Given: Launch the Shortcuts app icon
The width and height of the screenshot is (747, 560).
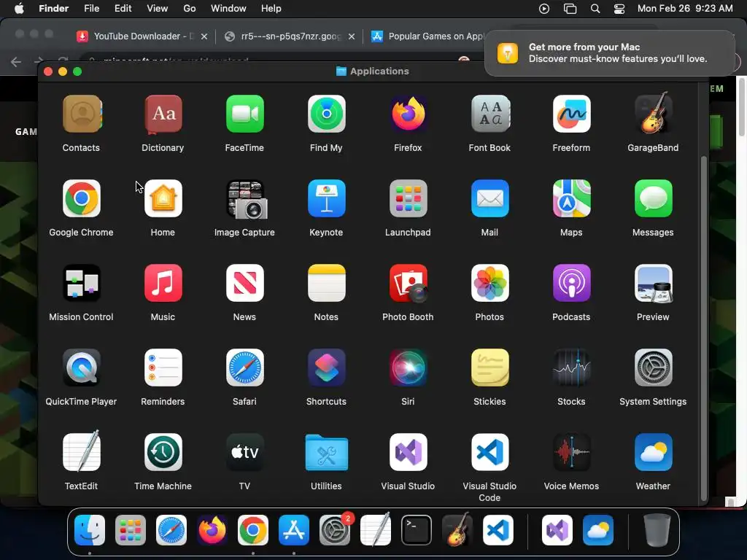Looking at the screenshot, I should click(326, 367).
